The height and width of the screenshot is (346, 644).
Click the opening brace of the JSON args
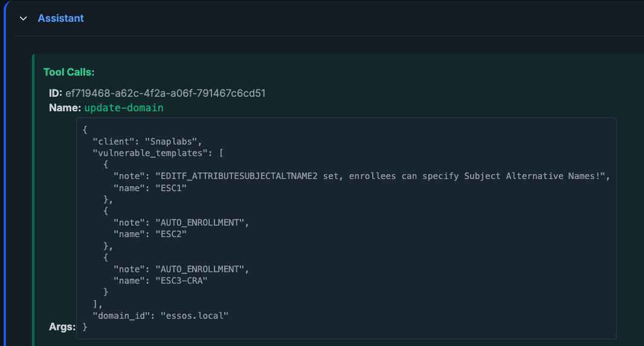point(85,129)
